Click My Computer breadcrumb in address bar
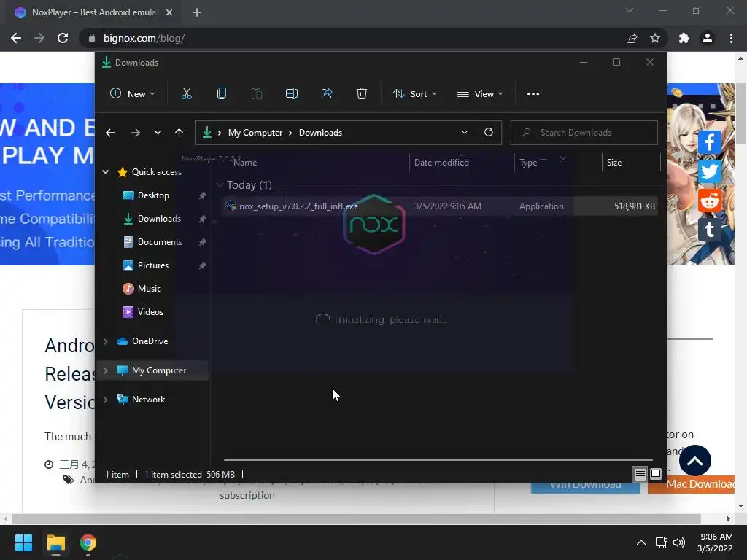The image size is (747, 560). (x=255, y=133)
